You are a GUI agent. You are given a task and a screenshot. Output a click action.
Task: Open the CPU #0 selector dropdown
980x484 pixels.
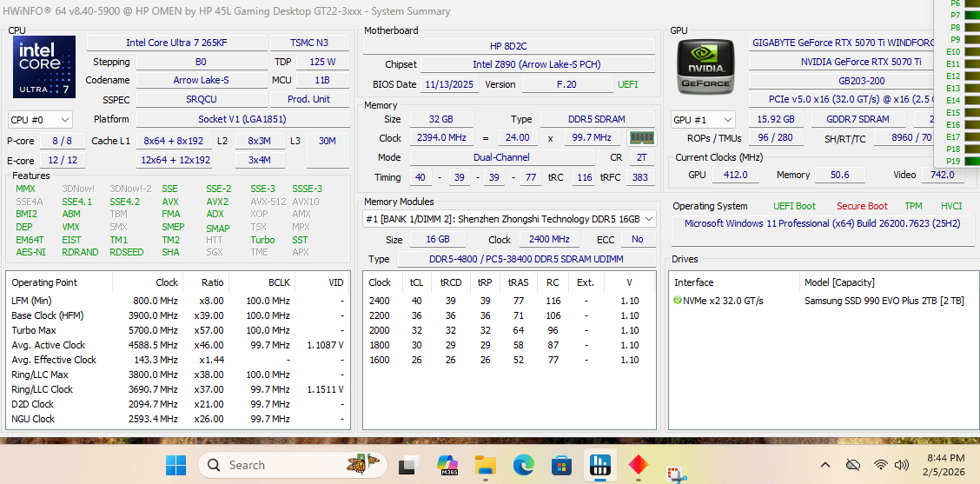point(41,119)
